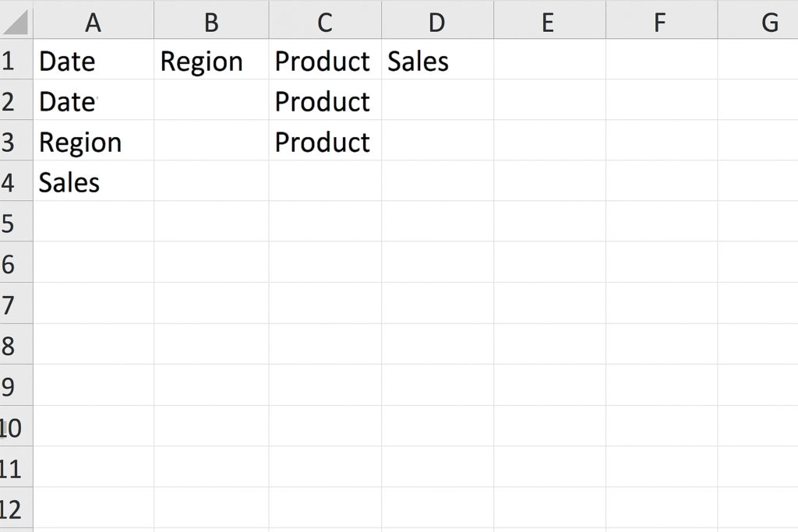Select column G header

[758, 21]
